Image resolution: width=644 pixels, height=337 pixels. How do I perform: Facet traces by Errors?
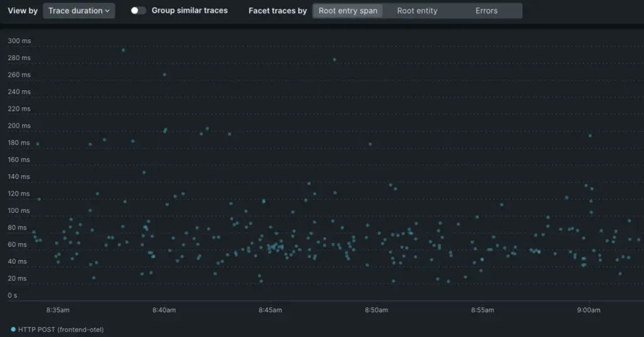tap(486, 11)
